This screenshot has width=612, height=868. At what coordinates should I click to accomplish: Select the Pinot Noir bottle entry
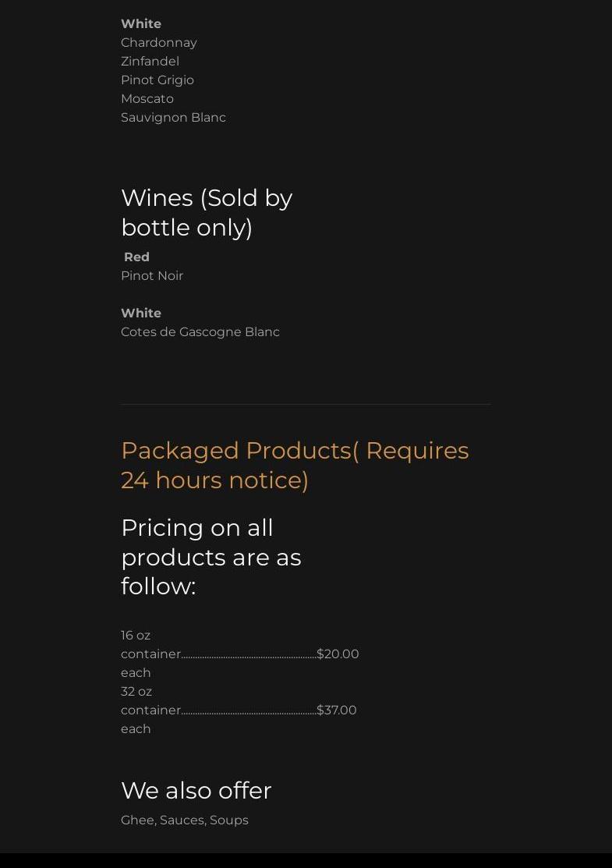(x=152, y=276)
